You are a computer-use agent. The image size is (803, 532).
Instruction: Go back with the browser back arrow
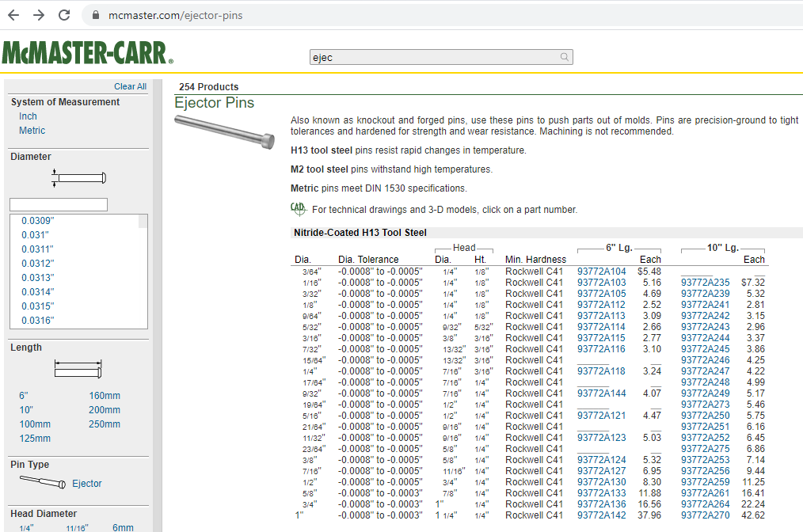click(13, 15)
